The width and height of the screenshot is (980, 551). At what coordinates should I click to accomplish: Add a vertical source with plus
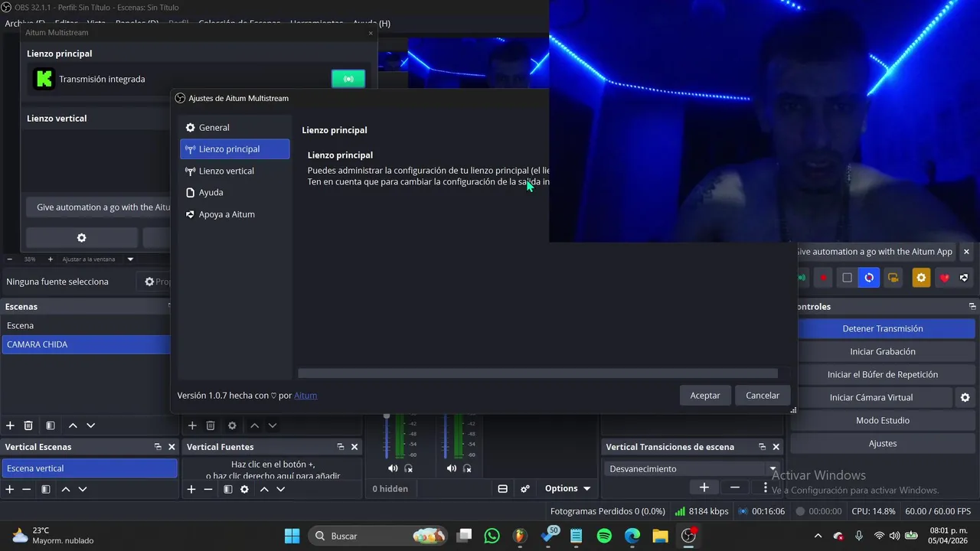(x=191, y=489)
